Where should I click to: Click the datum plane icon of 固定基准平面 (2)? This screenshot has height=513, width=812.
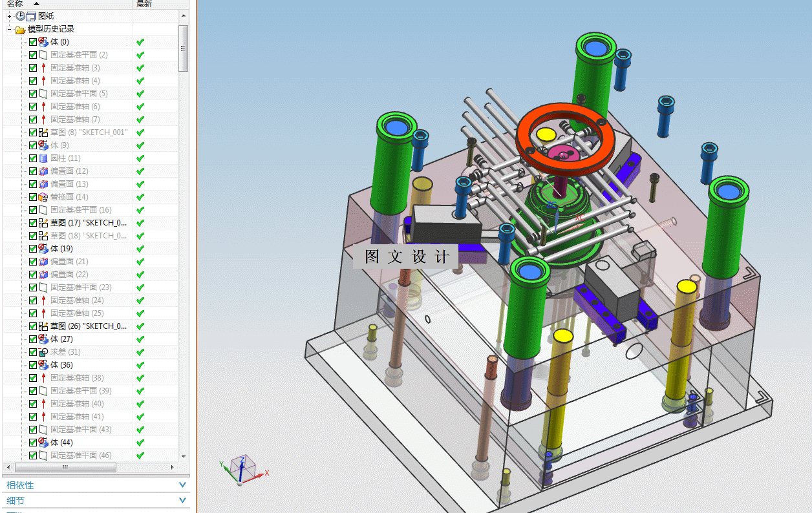point(43,55)
